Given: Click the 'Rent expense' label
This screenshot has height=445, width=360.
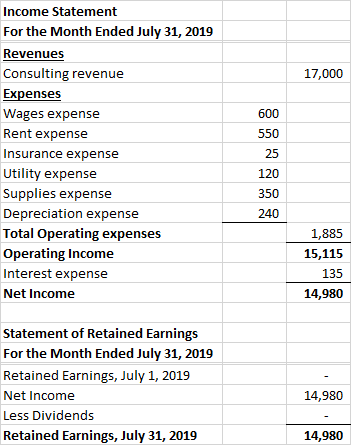Looking at the screenshot, I should pos(45,134).
